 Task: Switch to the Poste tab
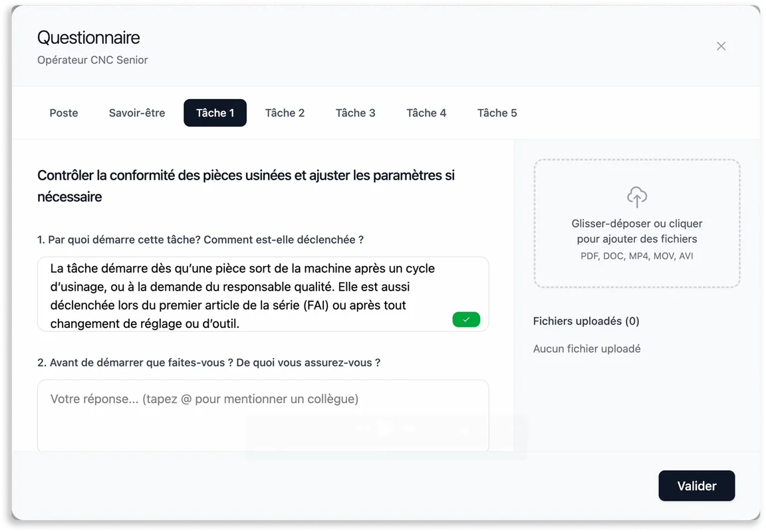(64, 113)
